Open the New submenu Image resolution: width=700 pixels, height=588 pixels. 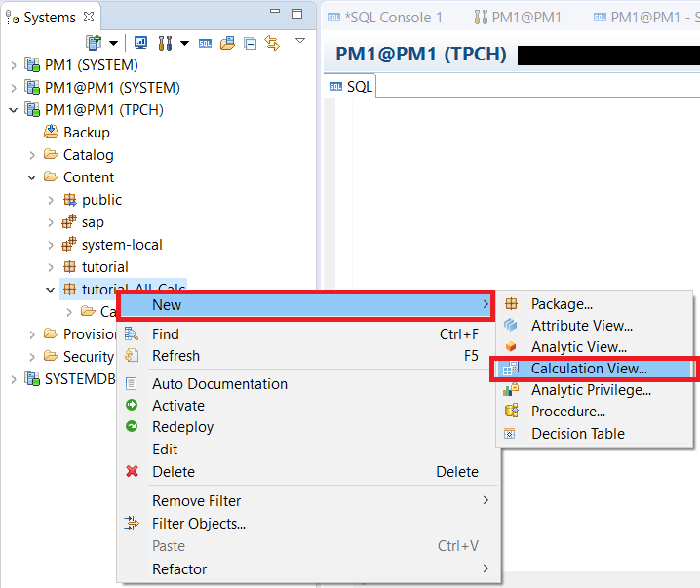coord(305,305)
